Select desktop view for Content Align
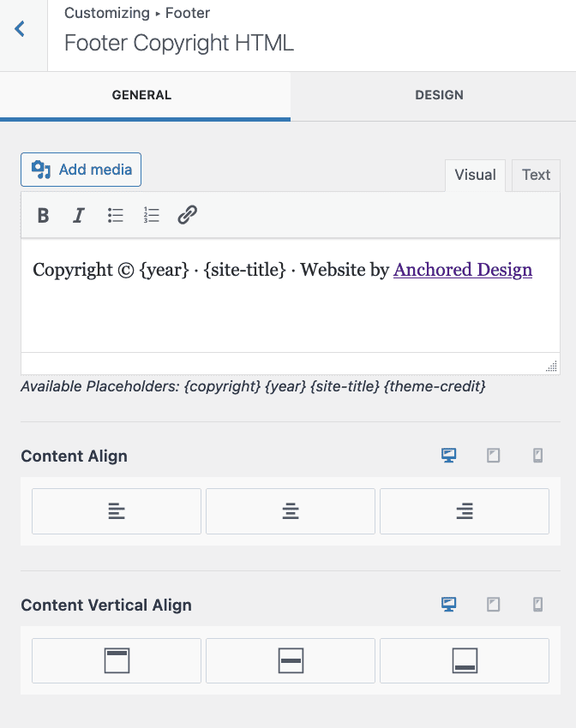The image size is (576, 728). (x=449, y=456)
